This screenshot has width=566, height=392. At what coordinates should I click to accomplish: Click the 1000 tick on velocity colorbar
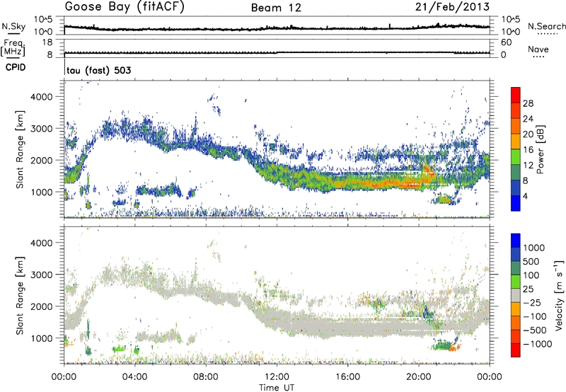534,248
